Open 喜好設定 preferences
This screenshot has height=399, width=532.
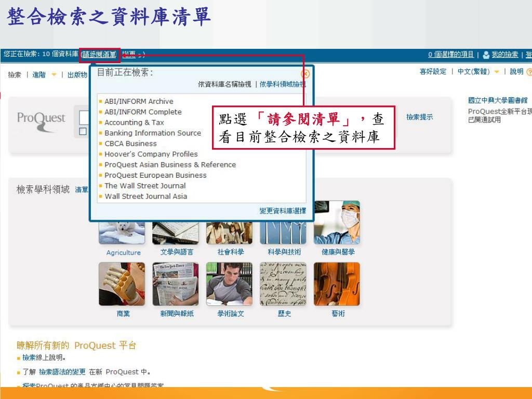coord(433,71)
